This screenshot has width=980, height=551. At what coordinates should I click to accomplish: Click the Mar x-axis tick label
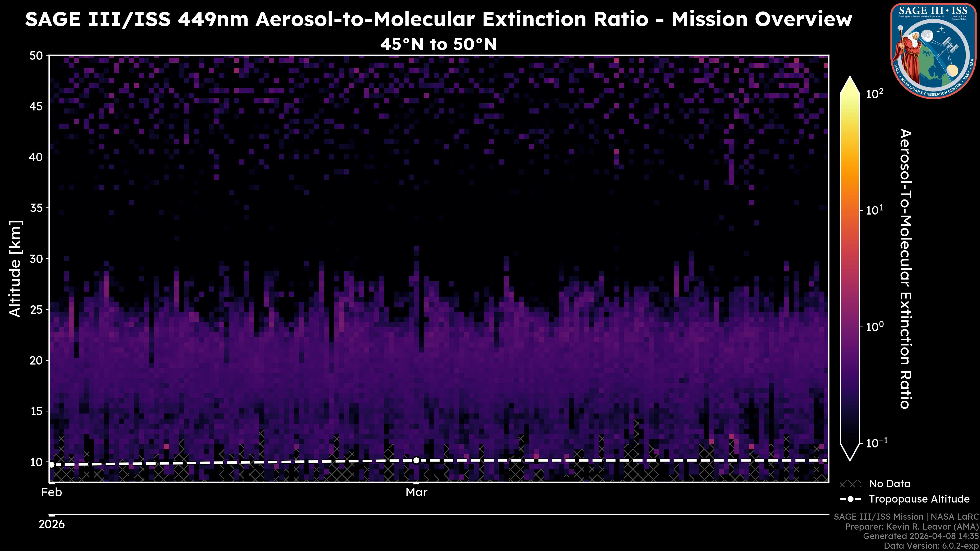(x=416, y=492)
